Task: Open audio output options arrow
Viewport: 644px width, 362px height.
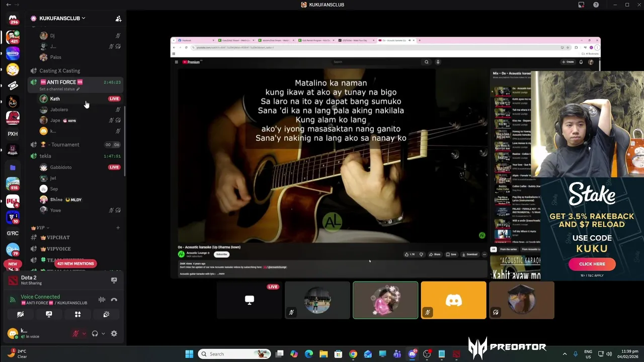Action: [103, 334]
